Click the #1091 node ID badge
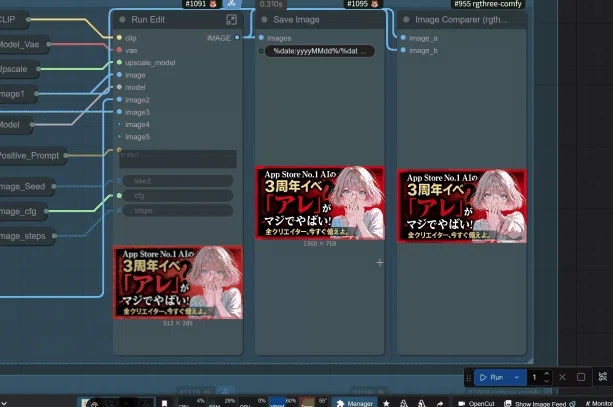The height and width of the screenshot is (407, 613). (201, 4)
